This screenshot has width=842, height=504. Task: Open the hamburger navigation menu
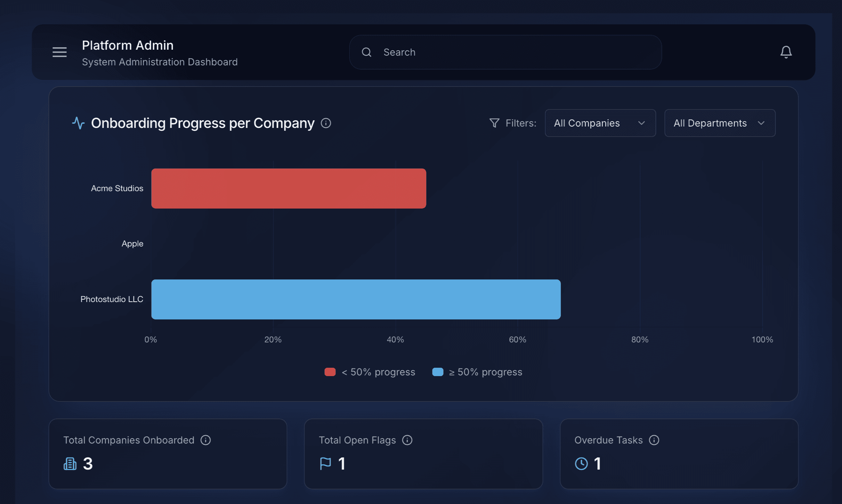point(59,52)
